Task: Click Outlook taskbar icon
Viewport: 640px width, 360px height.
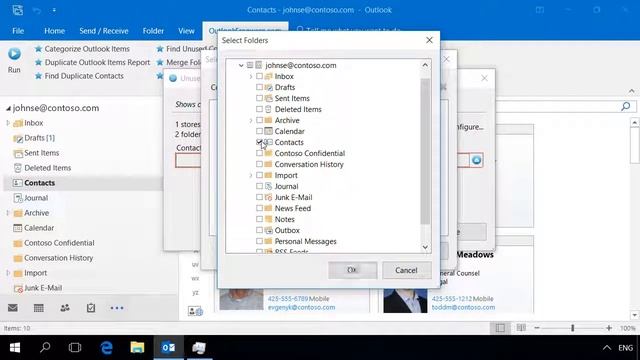Action: (x=168, y=347)
